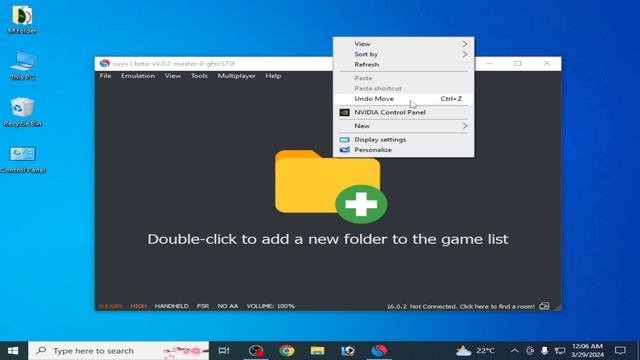Click the taskbar clock showing 12:06 AM

(587, 351)
